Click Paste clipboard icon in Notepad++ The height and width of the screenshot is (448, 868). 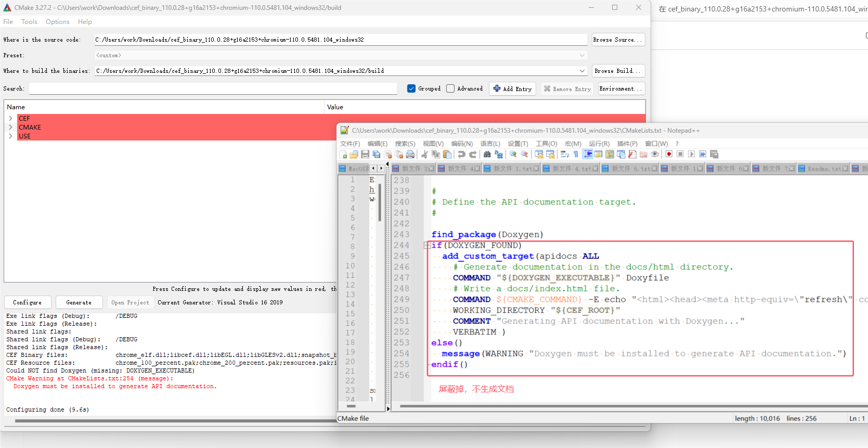click(x=447, y=154)
